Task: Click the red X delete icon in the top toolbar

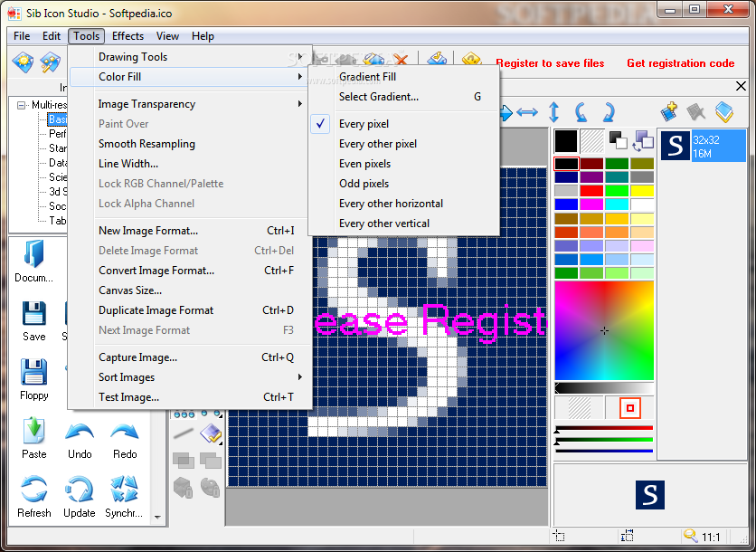Action: click(x=401, y=60)
